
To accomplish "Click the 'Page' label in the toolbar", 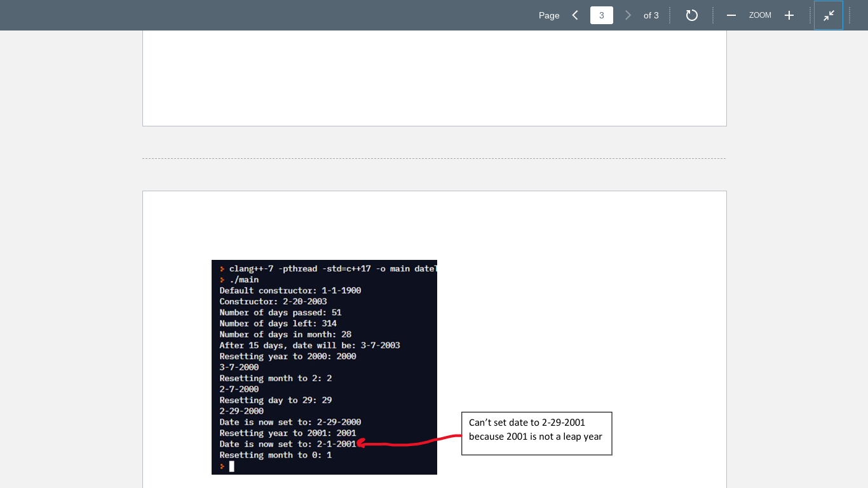I will point(549,15).
